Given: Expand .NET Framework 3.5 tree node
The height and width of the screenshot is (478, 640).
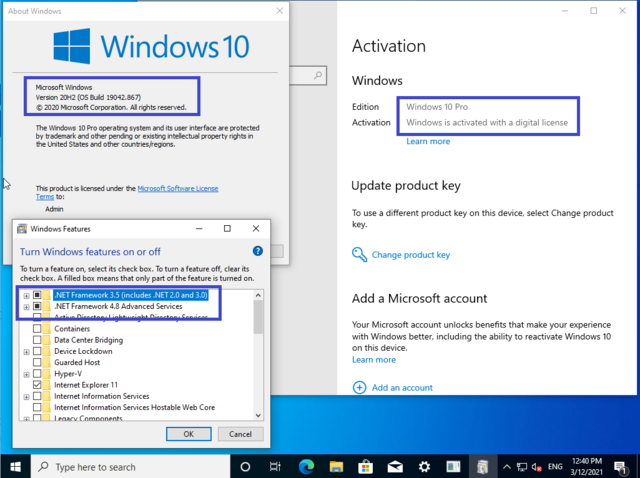Looking at the screenshot, I should pos(27,296).
